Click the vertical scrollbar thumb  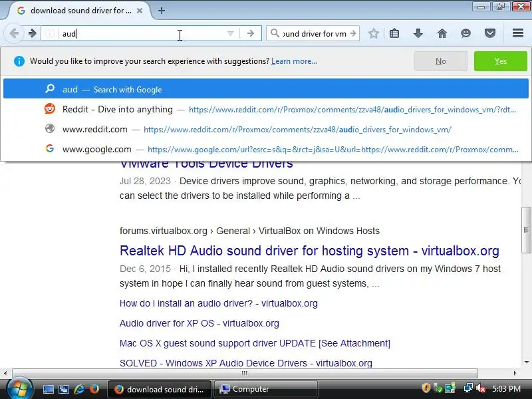[x=526, y=229]
